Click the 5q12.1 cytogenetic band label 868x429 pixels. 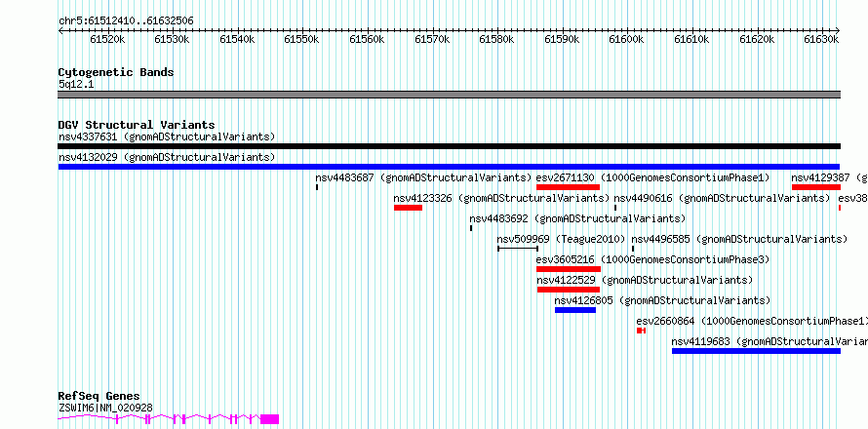click(x=76, y=85)
